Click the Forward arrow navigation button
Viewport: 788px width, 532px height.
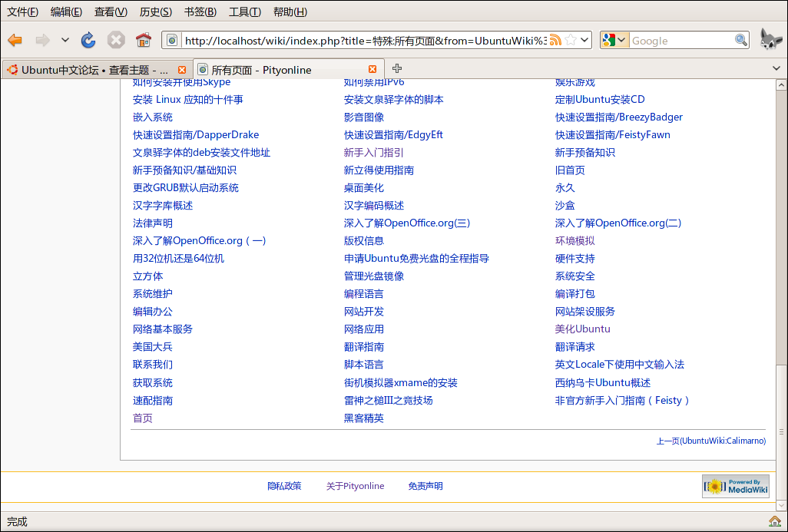point(43,40)
